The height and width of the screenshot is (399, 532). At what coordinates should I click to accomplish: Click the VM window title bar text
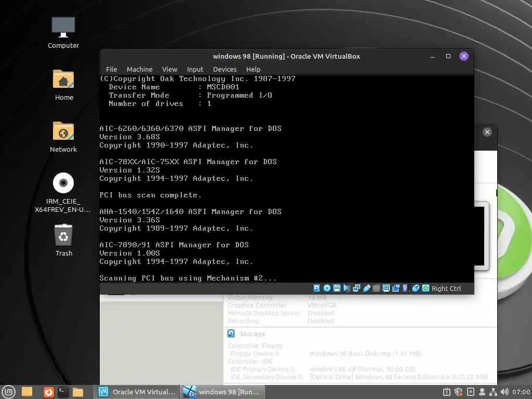(286, 56)
